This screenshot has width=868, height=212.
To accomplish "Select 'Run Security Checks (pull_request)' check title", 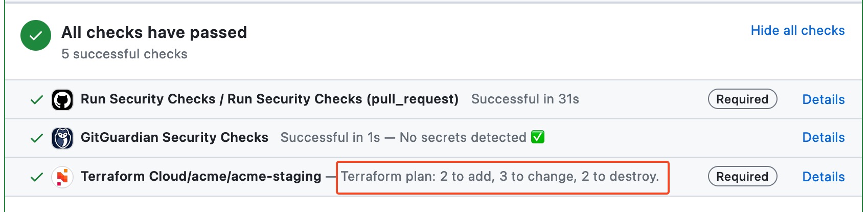I will click(x=269, y=99).
